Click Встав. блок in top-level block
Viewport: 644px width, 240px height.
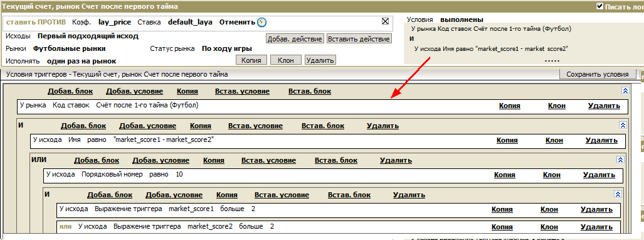point(310,91)
